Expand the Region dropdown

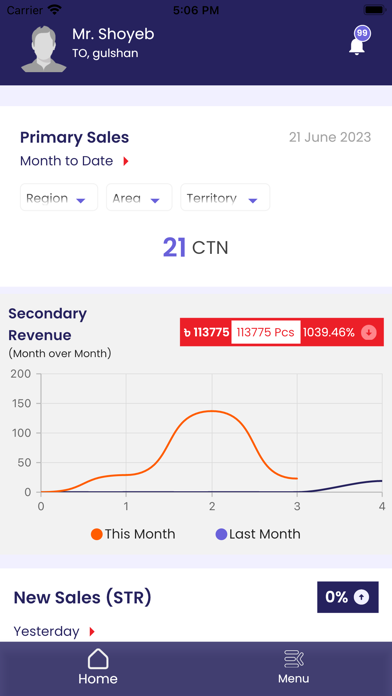59,198
